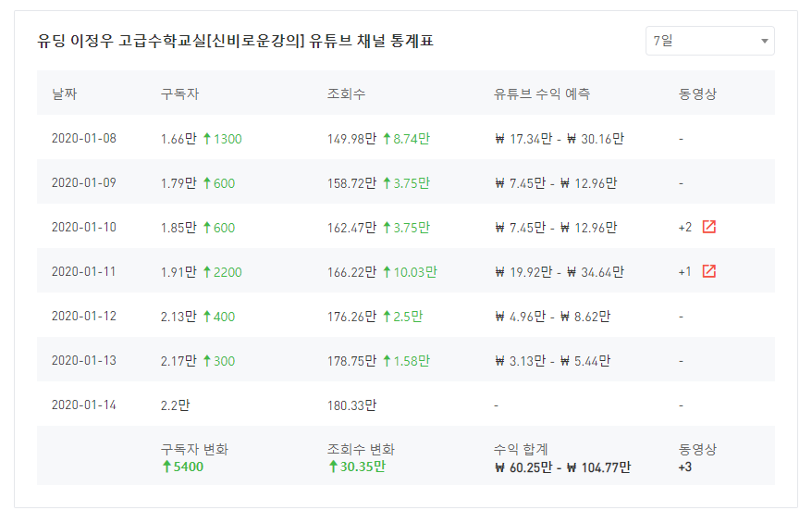The width and height of the screenshot is (812, 523).
Task: Click total view change 30.35만
Action: [x=357, y=467]
